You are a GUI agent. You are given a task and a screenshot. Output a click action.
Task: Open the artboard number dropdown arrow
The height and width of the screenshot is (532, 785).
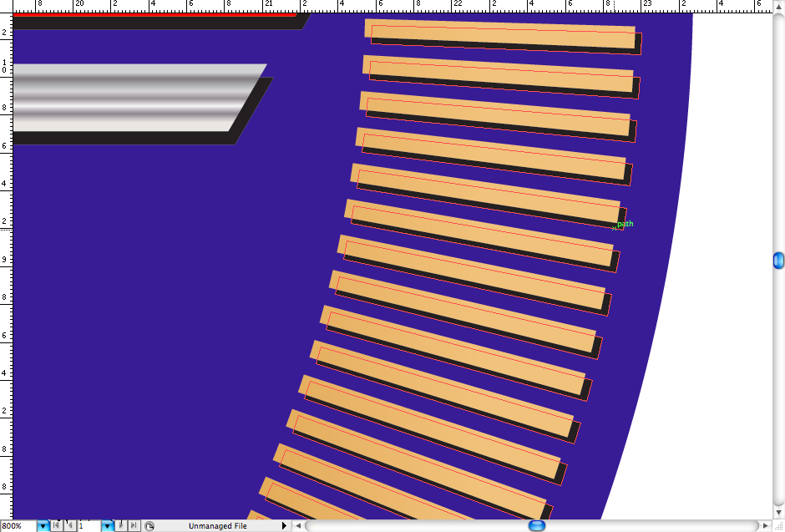tap(107, 525)
